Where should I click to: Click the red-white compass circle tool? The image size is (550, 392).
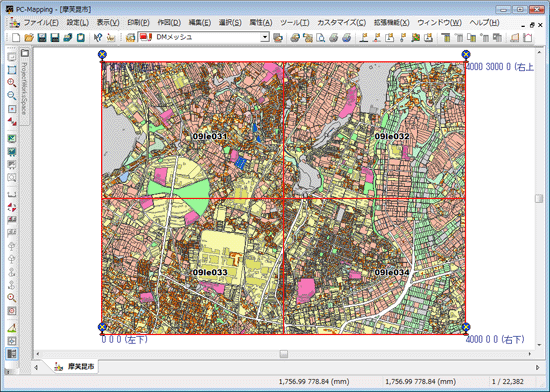12,207
